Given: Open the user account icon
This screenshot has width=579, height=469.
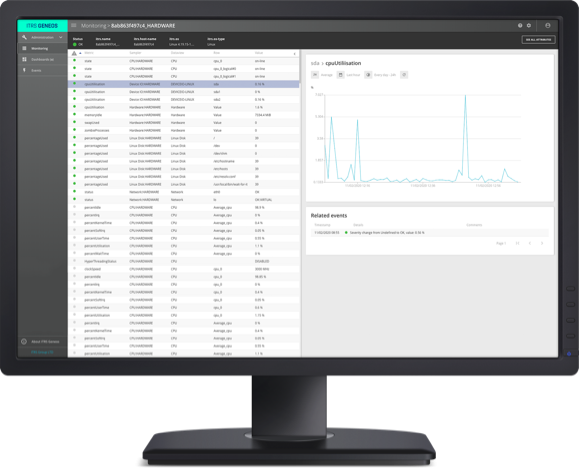Looking at the screenshot, I should click(x=548, y=25).
